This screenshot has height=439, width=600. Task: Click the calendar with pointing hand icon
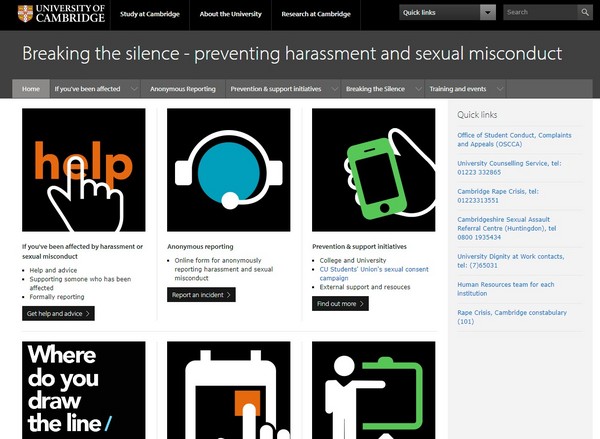tap(229, 391)
